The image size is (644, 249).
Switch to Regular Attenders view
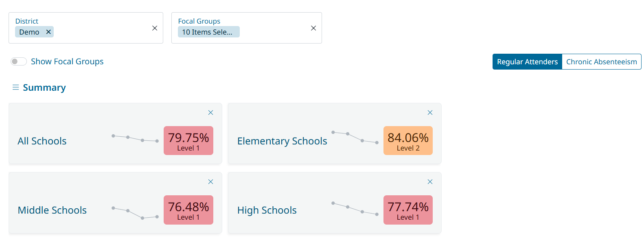(527, 62)
